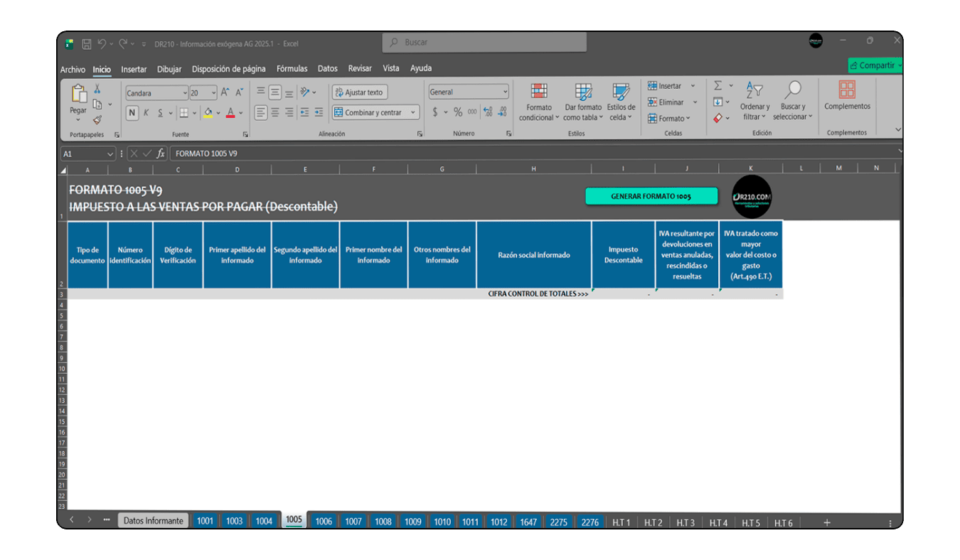Image resolution: width=960 pixels, height=560 pixels.
Task: Click the Cut scissors icon
Action: point(97,90)
